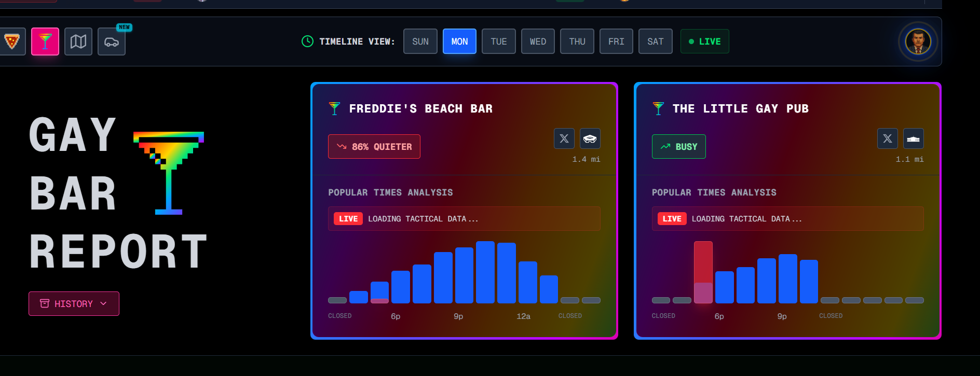Expand the HISTORY dropdown
The height and width of the screenshot is (376, 980).
click(74, 303)
